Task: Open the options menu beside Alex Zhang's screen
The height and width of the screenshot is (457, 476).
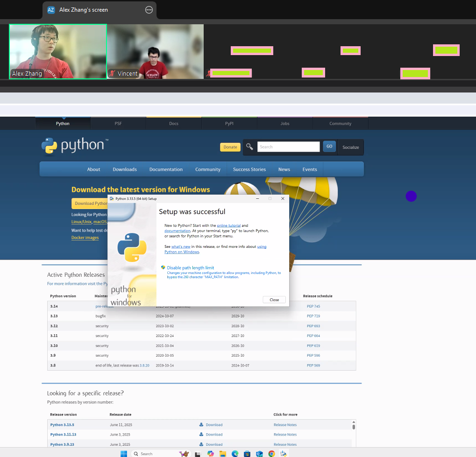Action: 149,10
